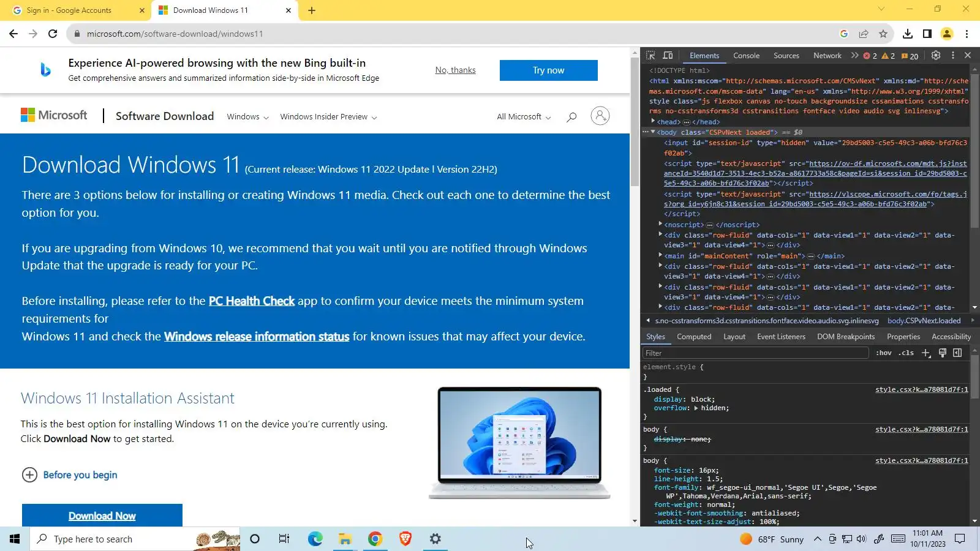This screenshot has height=551, width=980.
Task: Select the Computed styles tab
Action: click(694, 337)
